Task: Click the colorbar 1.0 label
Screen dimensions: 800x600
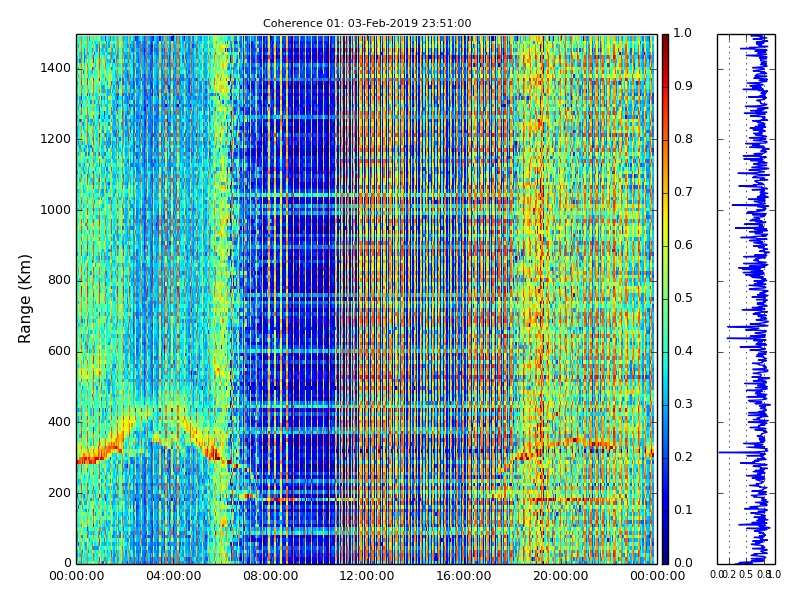Action: tap(683, 33)
